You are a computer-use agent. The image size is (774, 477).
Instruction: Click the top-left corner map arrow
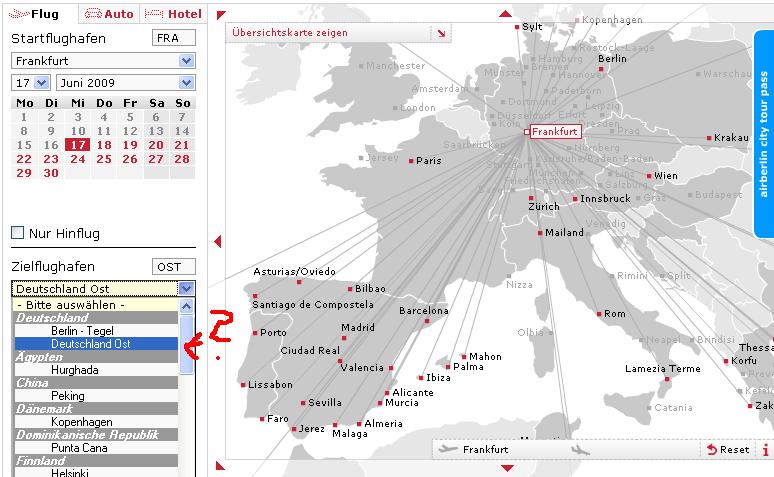[220, 15]
